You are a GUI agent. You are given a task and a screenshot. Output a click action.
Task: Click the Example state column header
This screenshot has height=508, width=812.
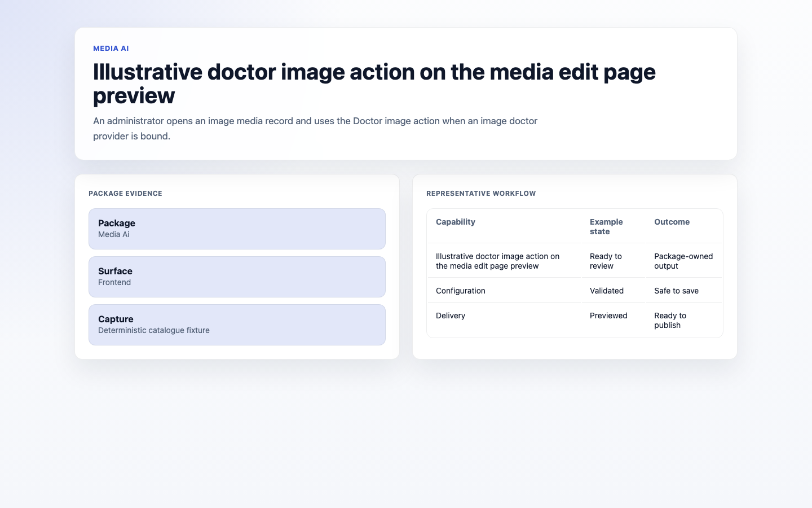pyautogui.click(x=606, y=226)
